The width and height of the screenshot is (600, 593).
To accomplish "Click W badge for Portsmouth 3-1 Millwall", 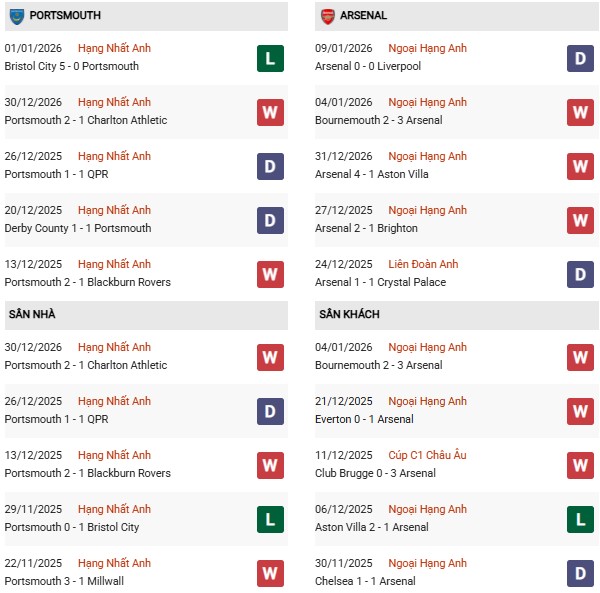I will coord(270,573).
